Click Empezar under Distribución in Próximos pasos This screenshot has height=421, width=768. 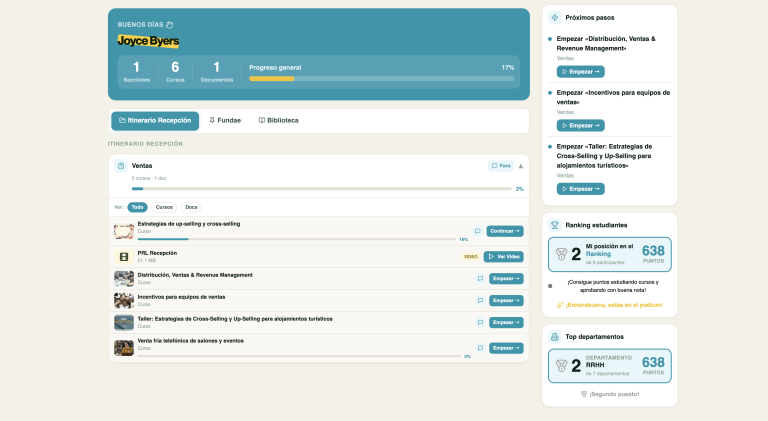pos(580,71)
